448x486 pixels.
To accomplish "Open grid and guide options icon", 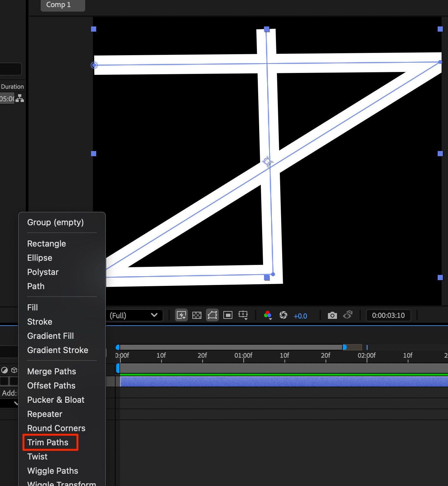I will point(243,315).
